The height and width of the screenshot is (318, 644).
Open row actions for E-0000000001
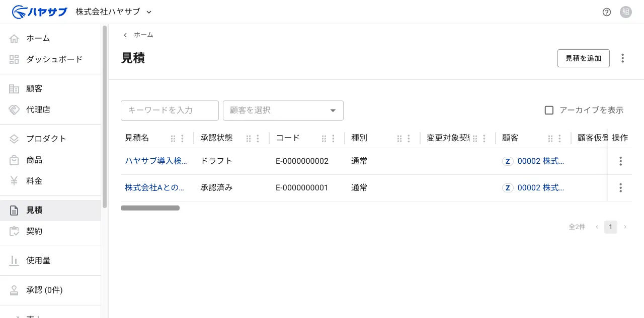coord(620,188)
